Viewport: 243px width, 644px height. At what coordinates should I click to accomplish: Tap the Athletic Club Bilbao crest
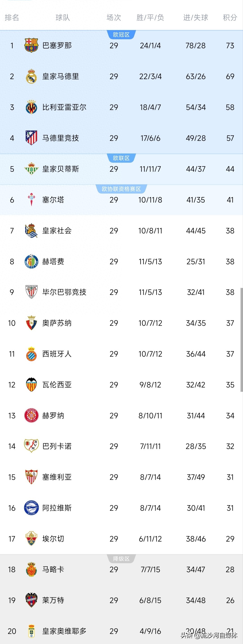pos(31,292)
